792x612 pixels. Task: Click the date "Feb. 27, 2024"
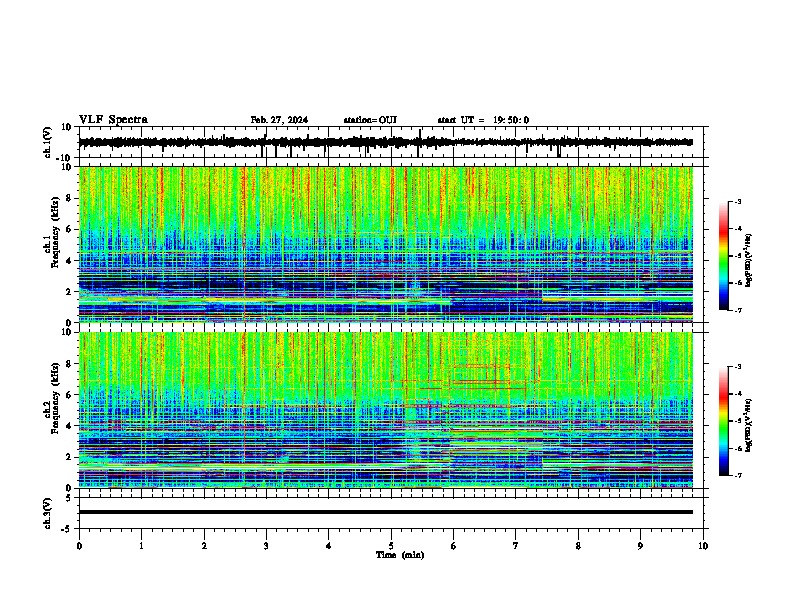coord(279,120)
